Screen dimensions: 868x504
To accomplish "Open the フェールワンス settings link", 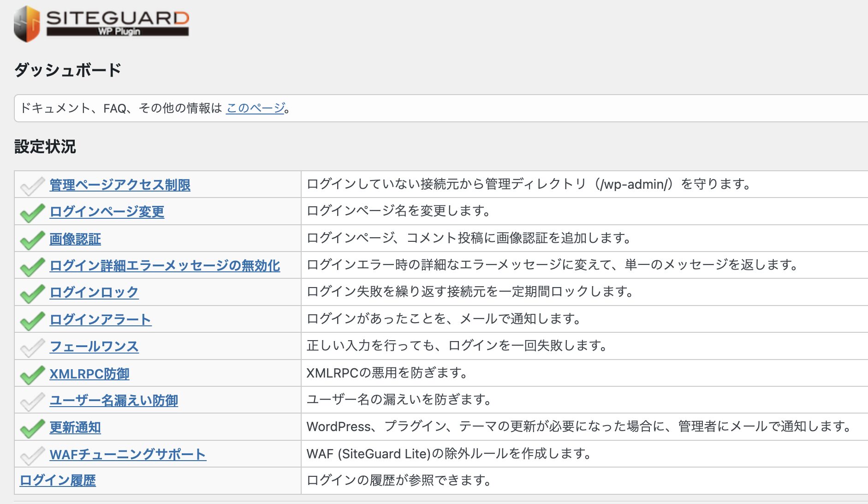I will pyautogui.click(x=94, y=346).
